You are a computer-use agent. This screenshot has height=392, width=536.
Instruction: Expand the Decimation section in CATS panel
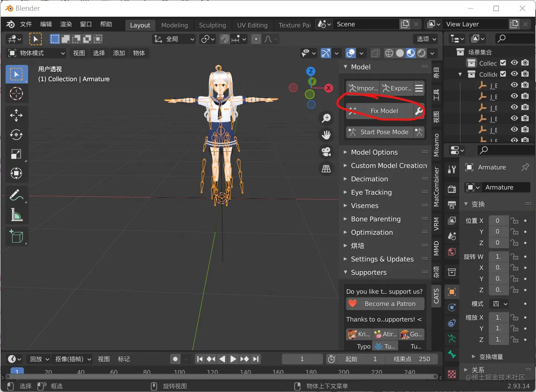pyautogui.click(x=370, y=179)
